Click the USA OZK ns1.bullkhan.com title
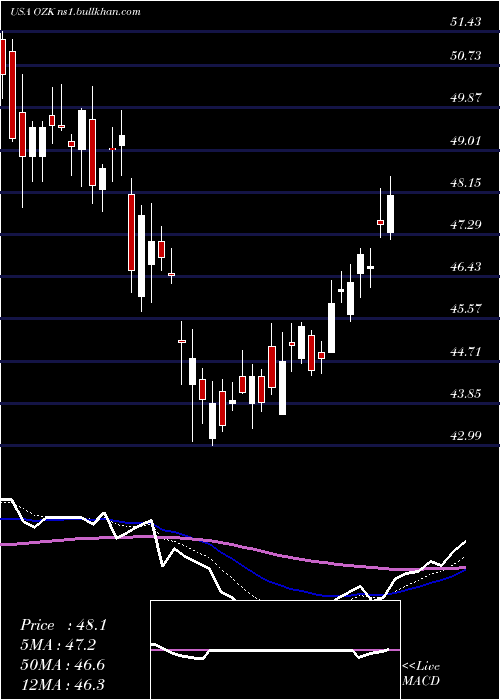The image size is (500, 700). click(x=75, y=12)
